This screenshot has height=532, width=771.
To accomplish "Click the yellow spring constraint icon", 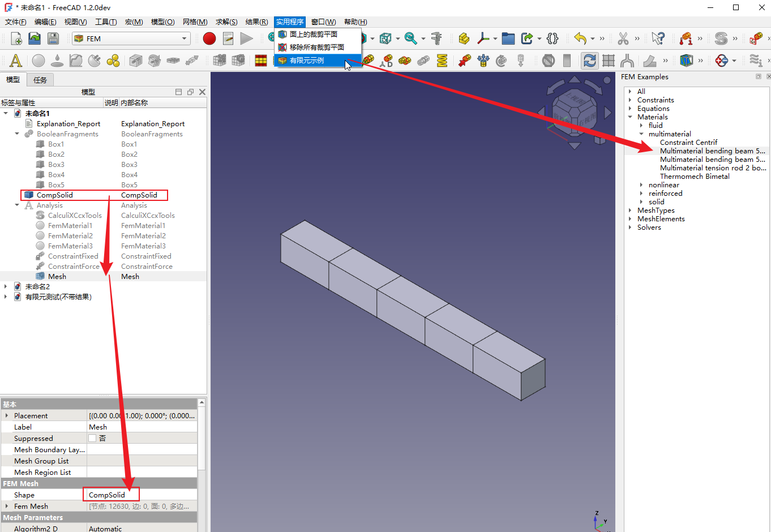I will (x=442, y=61).
